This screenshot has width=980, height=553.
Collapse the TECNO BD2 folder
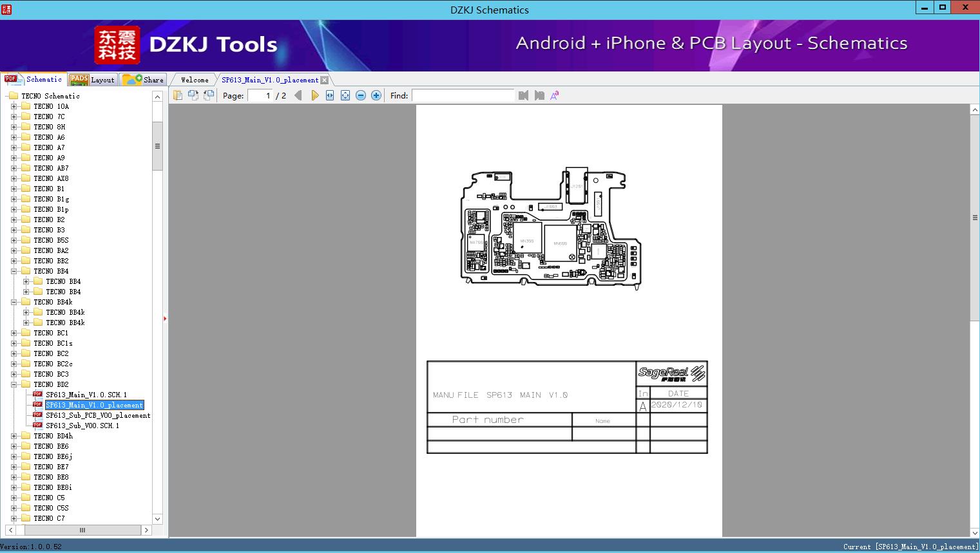coord(14,384)
